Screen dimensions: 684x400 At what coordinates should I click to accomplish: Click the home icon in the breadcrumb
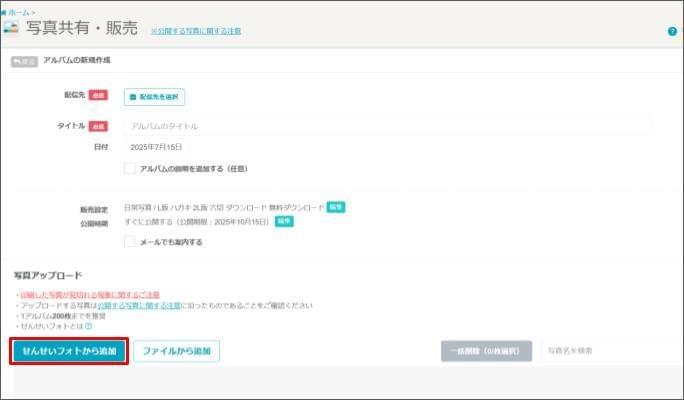[x=4, y=11]
